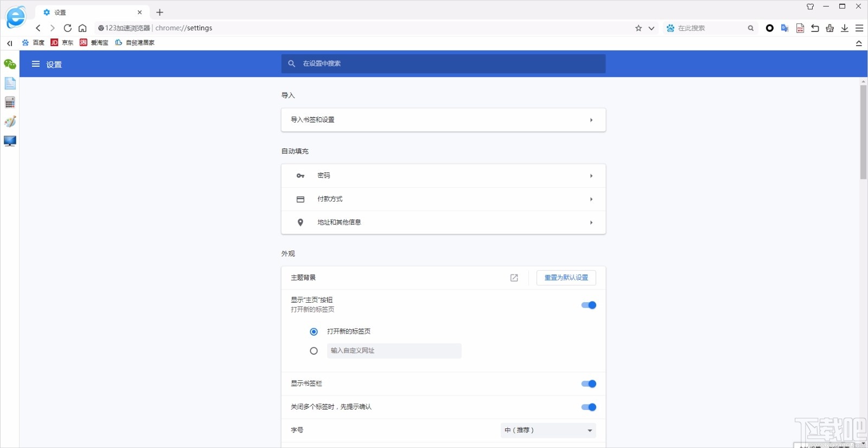Click the 输入自定义网址 input field
This screenshot has height=448, width=868.
pos(394,351)
